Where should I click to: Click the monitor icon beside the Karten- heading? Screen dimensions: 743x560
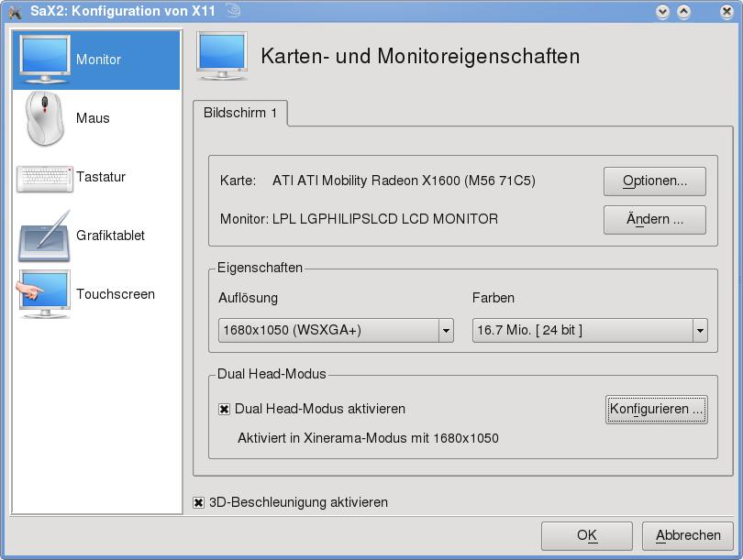(222, 56)
